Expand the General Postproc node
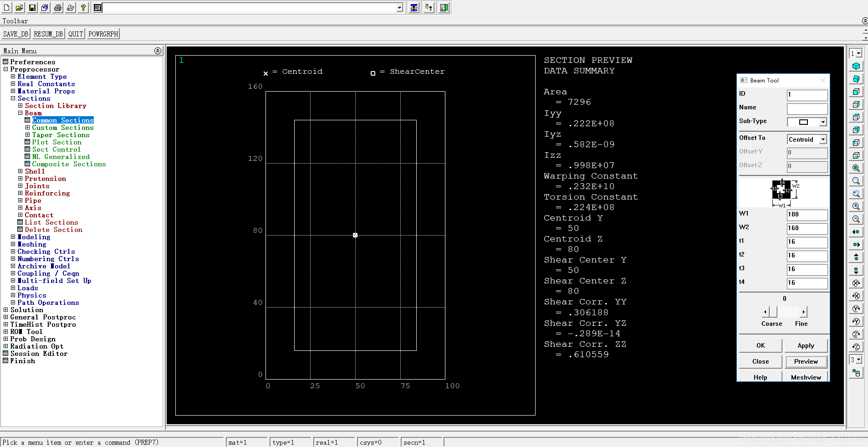This screenshot has height=447, width=868. coord(6,317)
